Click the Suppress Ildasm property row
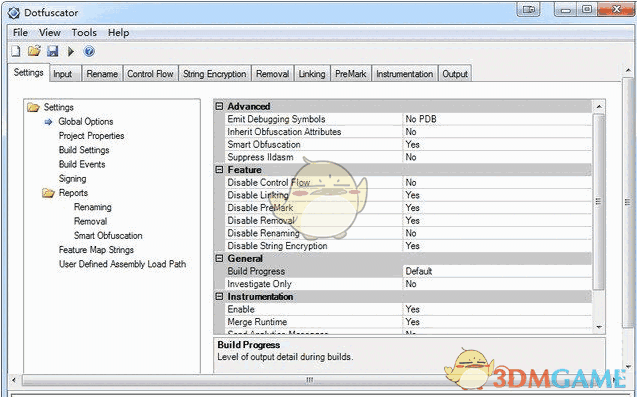Image resolution: width=637 pixels, height=397 pixels. (x=408, y=157)
